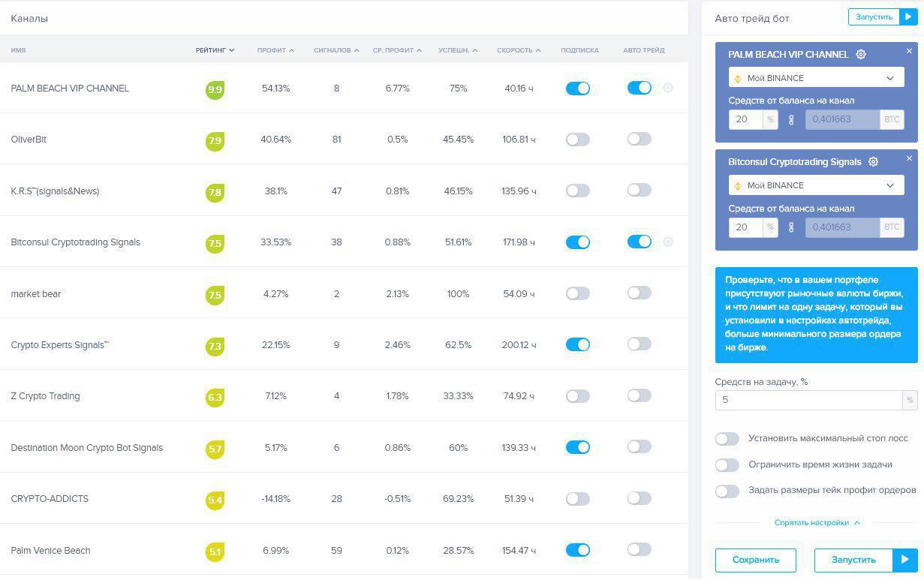Viewport: 924px width, 580px height.
Task: Click the 5.4 rating badge
Action: (x=215, y=500)
